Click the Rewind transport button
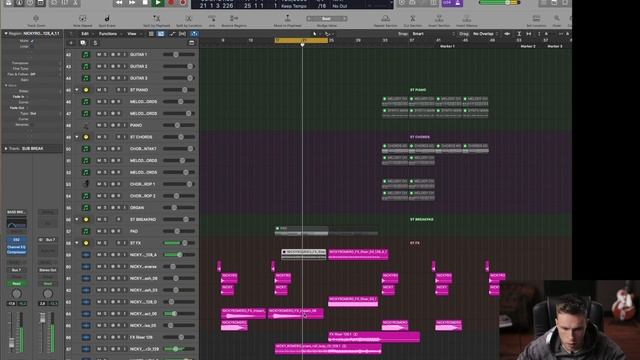 119,3
